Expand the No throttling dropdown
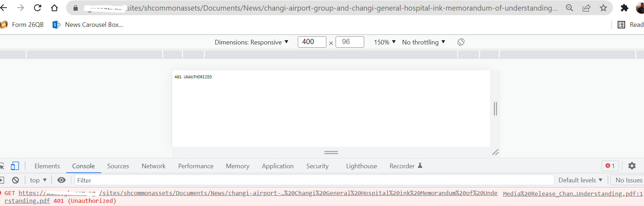The width and height of the screenshot is (644, 206). 424,42
